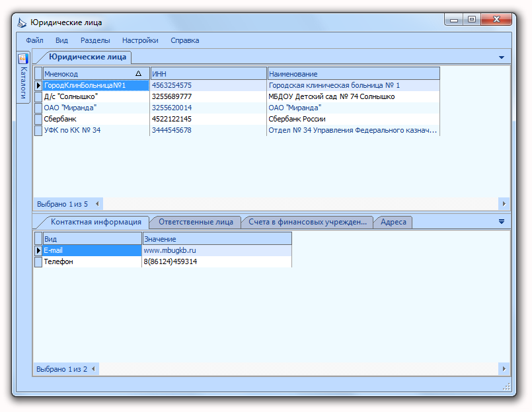
Task: Click ИНН value 4563254575
Action: 172,85
